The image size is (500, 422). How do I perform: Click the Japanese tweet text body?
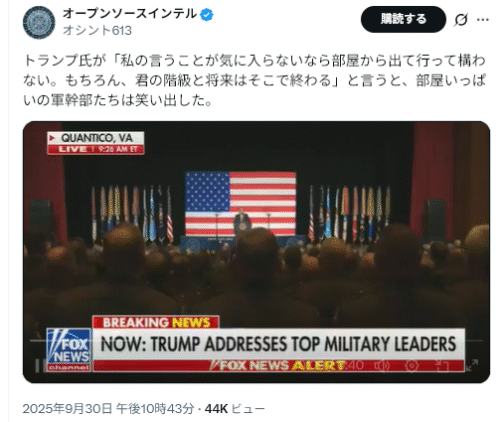[x=254, y=80]
